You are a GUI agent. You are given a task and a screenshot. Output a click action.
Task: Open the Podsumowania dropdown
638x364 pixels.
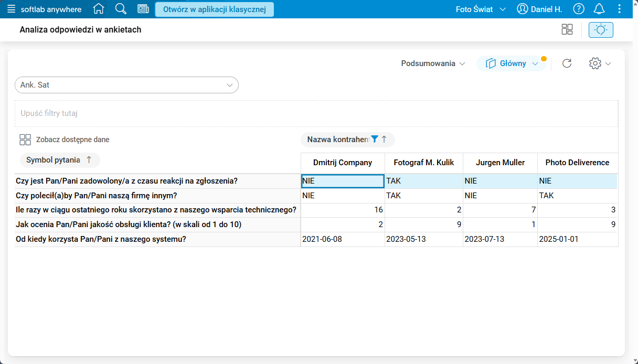(x=433, y=63)
